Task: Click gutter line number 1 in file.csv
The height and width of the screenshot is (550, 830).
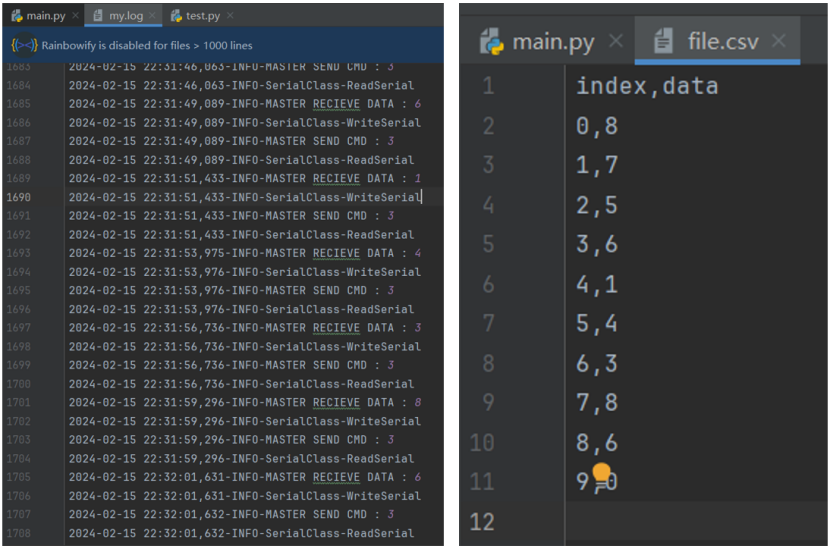Action: click(488, 86)
